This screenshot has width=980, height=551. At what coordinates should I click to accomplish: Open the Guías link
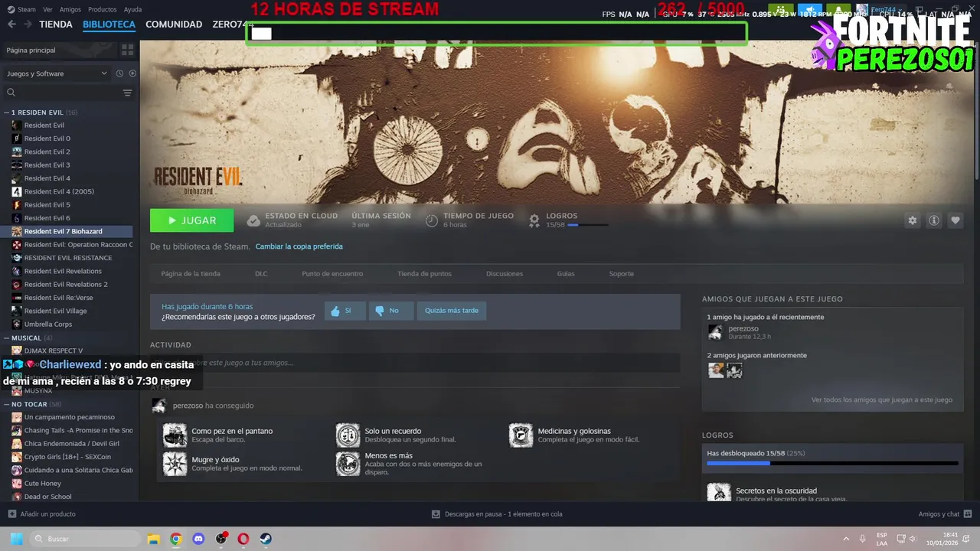pos(566,273)
